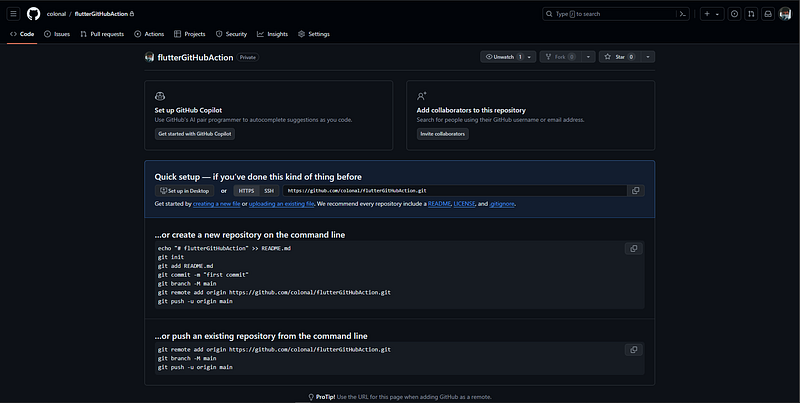Open the hamburger navigation menu
Screen dimensions: 800x403
coord(14,14)
